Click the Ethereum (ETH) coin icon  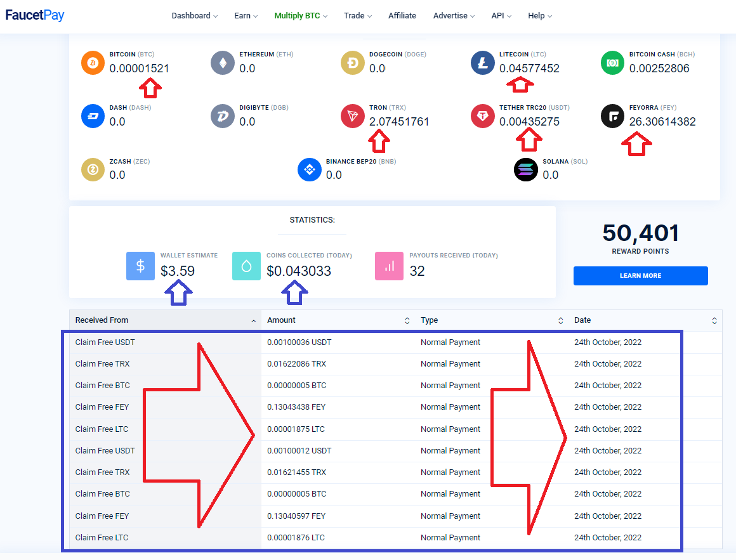click(223, 63)
